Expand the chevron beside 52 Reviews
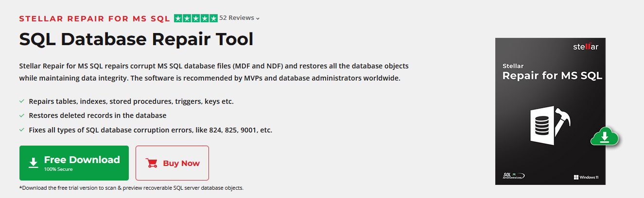The height and width of the screenshot is (198, 644). tap(258, 19)
